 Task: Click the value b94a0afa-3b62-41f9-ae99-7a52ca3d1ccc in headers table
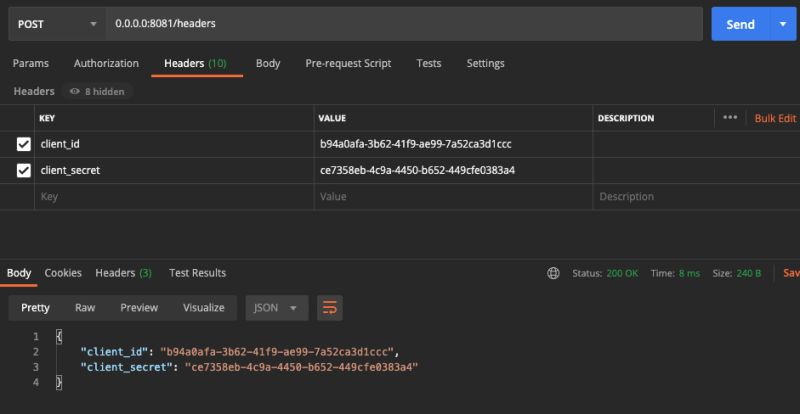(x=415, y=144)
